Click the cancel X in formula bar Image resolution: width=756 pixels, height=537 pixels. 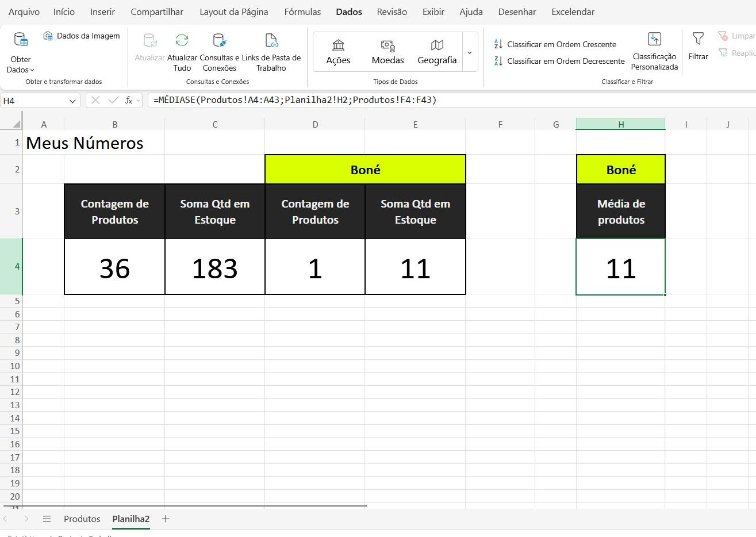click(95, 100)
